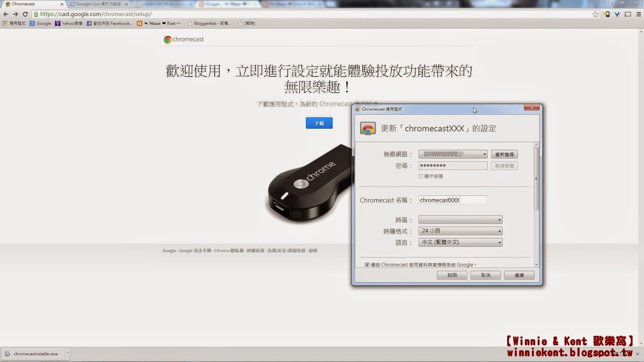Image resolution: width=644 pixels, height=362 pixels.
Task: Open the Google Cast extension icon
Action: click(628, 14)
